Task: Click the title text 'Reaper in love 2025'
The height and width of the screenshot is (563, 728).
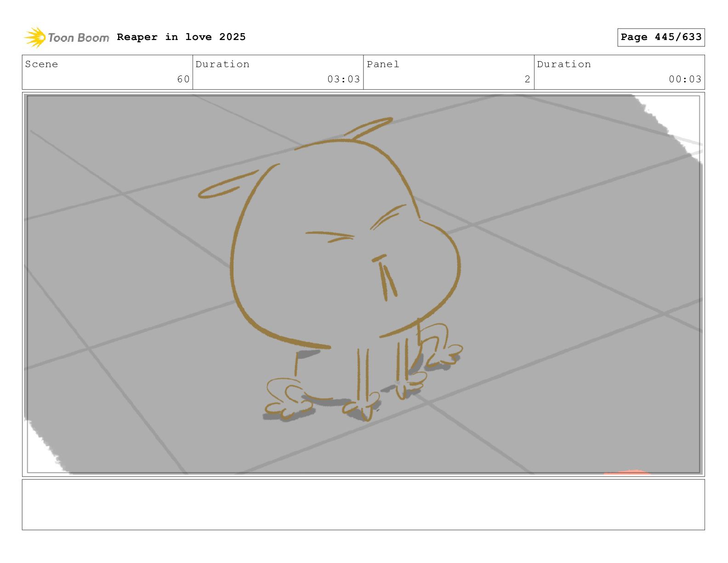Action: coord(181,37)
